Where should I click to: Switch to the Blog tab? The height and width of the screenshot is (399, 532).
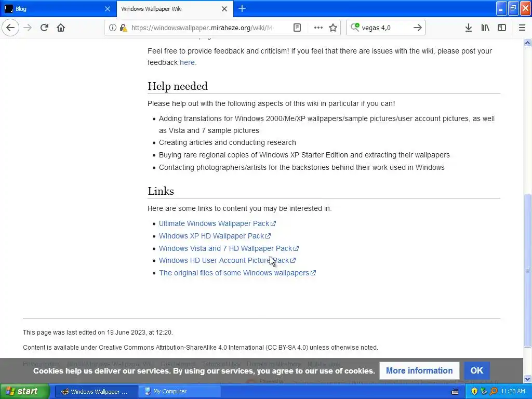[x=58, y=9]
